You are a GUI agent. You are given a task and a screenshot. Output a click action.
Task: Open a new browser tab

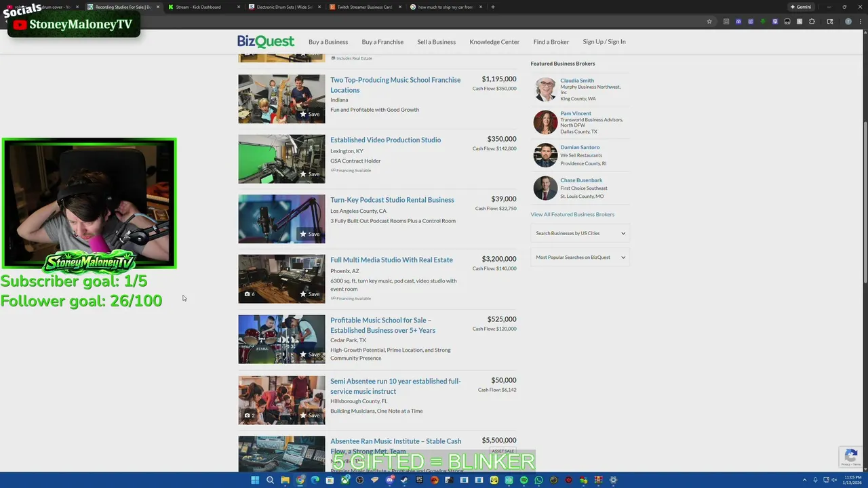[493, 7]
